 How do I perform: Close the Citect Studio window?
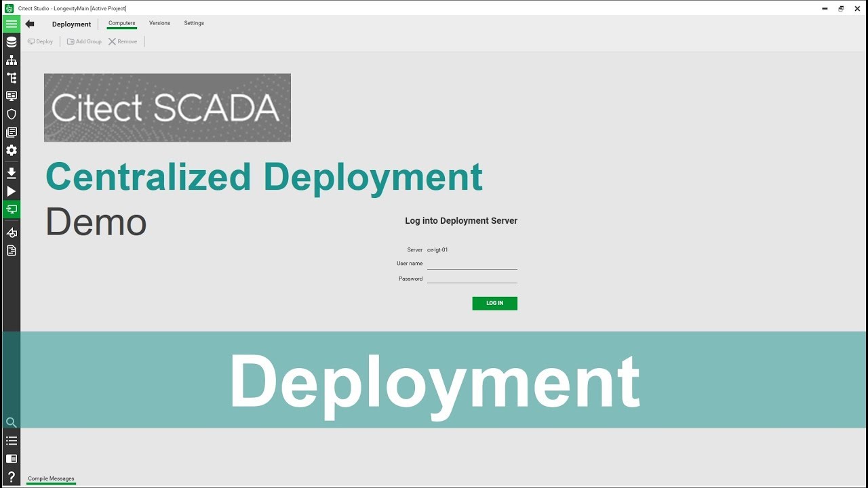(857, 8)
